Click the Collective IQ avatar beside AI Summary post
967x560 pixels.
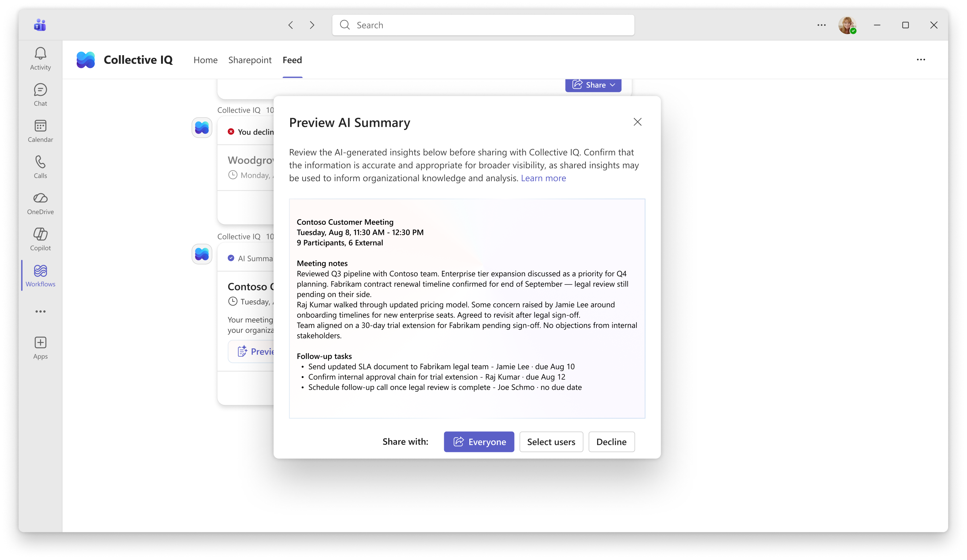coord(202,254)
